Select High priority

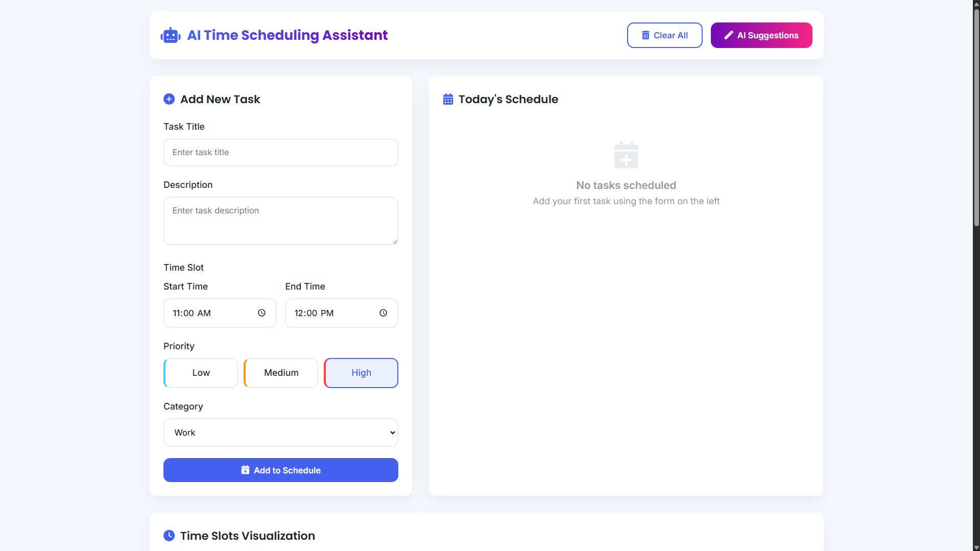361,373
